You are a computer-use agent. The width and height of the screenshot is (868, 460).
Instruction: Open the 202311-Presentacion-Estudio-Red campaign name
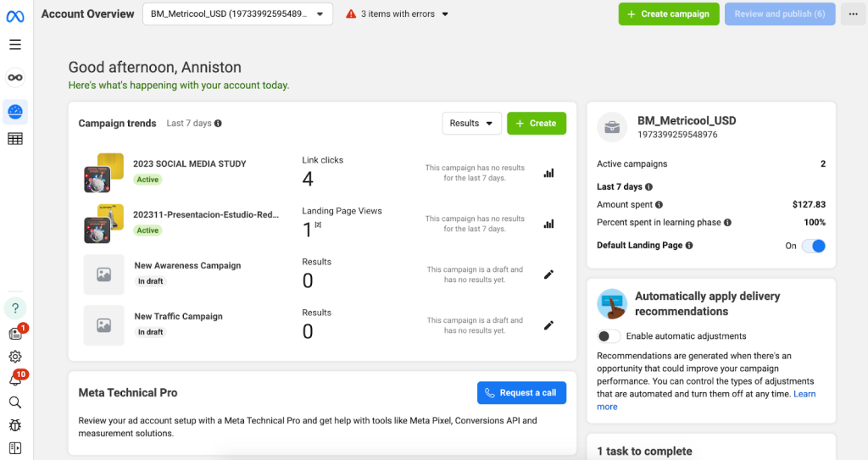206,215
